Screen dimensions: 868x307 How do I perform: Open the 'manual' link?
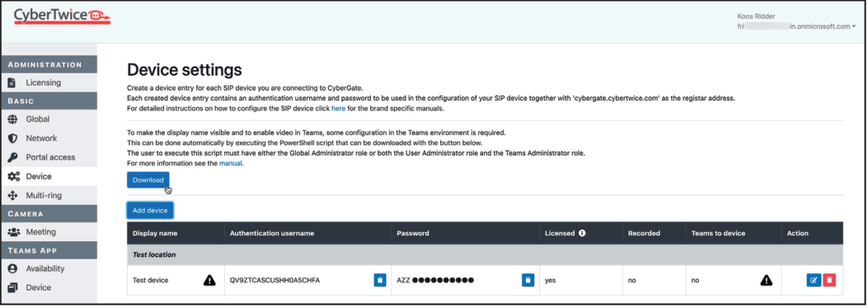click(x=230, y=163)
